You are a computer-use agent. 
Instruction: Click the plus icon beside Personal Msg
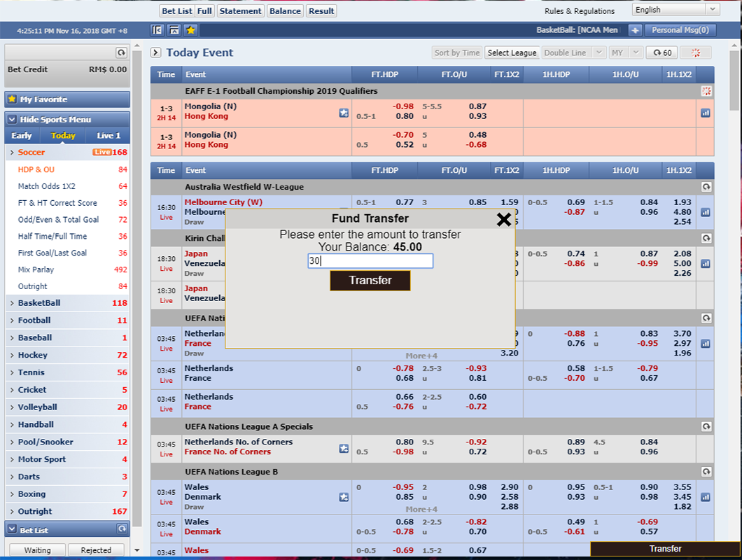[x=634, y=30]
